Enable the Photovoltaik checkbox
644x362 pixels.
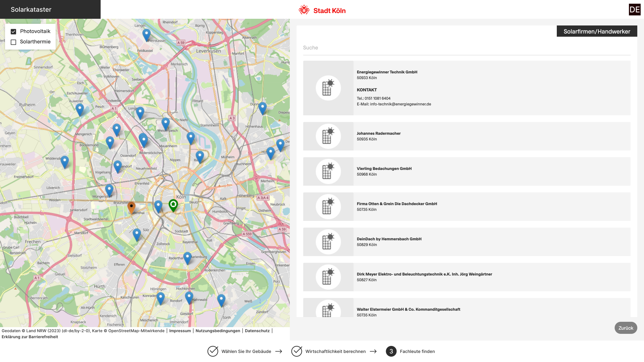coord(13,32)
